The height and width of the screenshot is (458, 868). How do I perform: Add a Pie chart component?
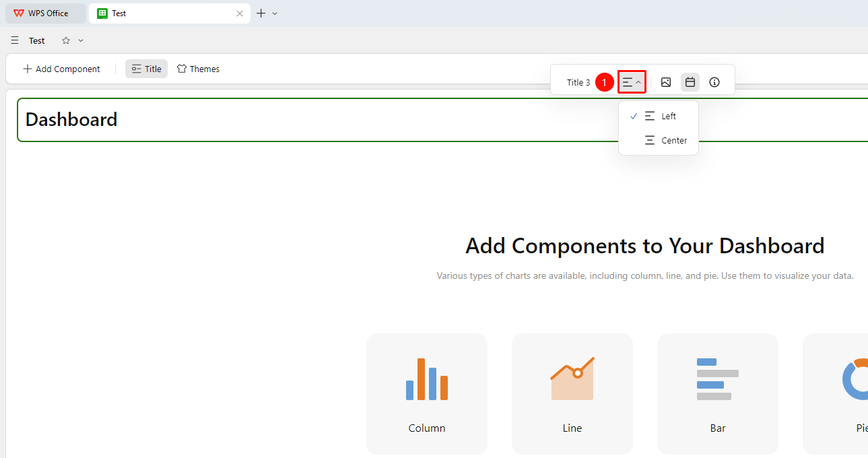point(836,394)
